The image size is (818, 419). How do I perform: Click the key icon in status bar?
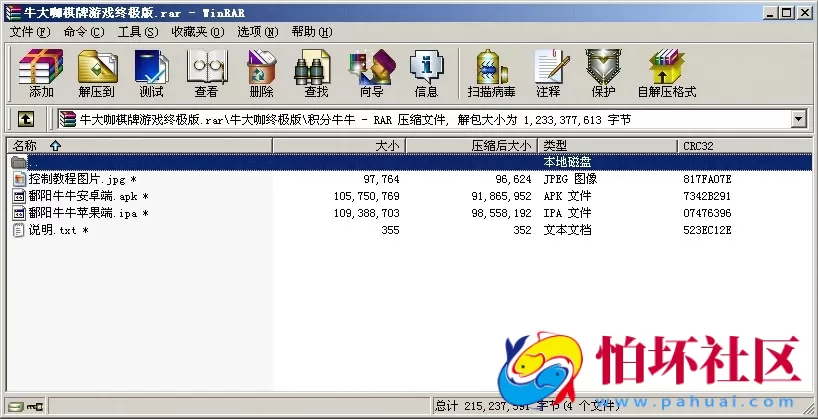[x=35, y=406]
